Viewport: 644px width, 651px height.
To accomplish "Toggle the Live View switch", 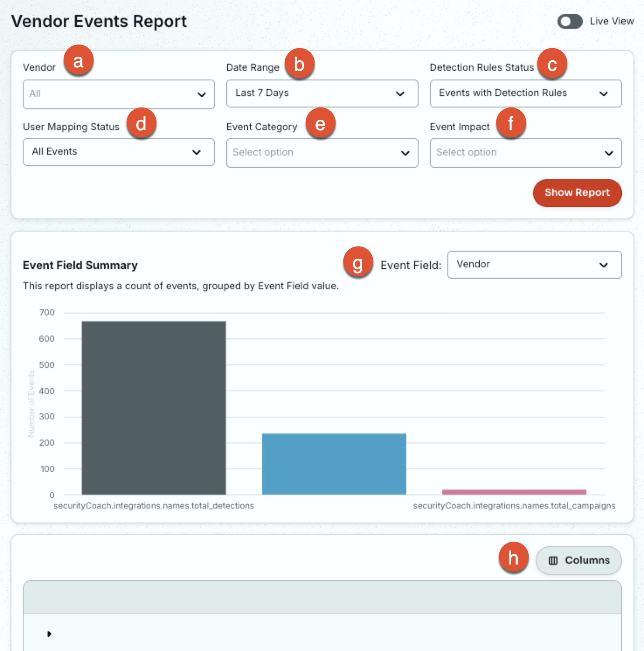I will point(570,21).
